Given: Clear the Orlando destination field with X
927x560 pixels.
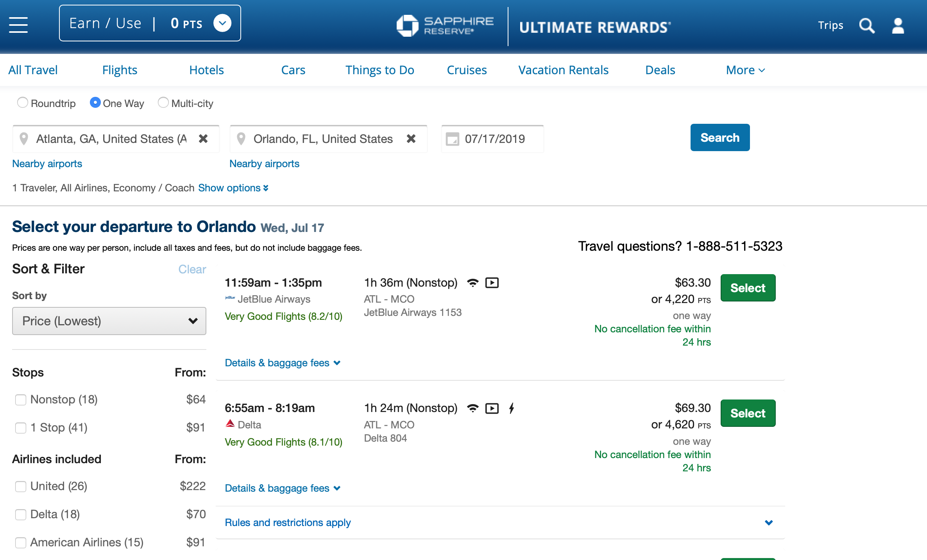Looking at the screenshot, I should (411, 139).
